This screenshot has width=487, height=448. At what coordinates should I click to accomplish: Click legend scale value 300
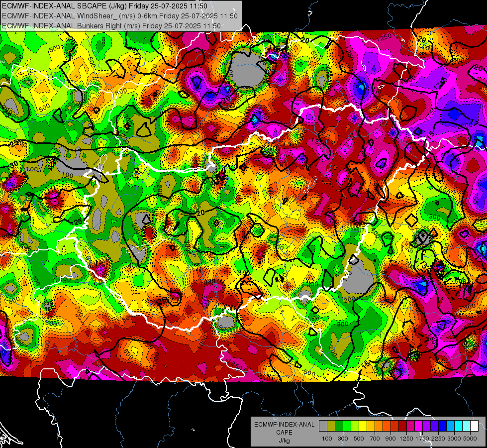click(343, 439)
